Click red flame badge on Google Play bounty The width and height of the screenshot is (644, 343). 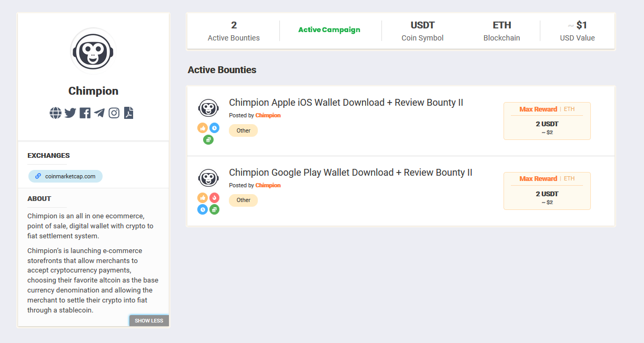point(214,198)
